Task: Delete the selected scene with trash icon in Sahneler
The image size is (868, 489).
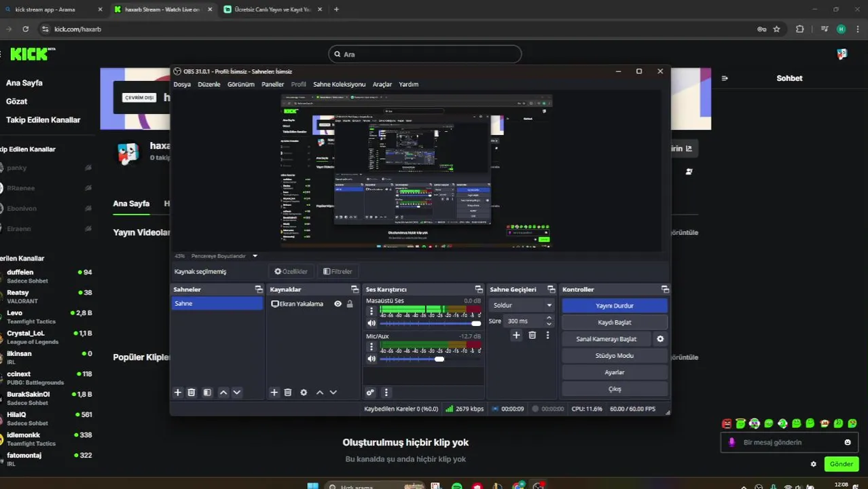Action: point(192,393)
